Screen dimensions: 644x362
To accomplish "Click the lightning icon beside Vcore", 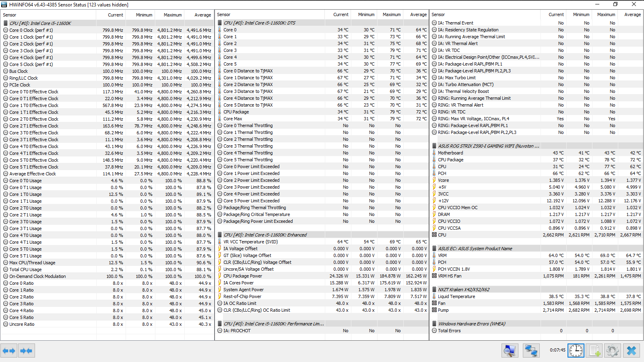I will click(434, 180).
